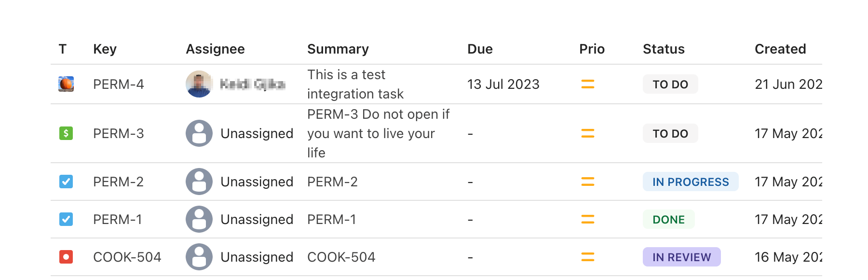Click the red bug icon for COOK-504

(x=66, y=257)
